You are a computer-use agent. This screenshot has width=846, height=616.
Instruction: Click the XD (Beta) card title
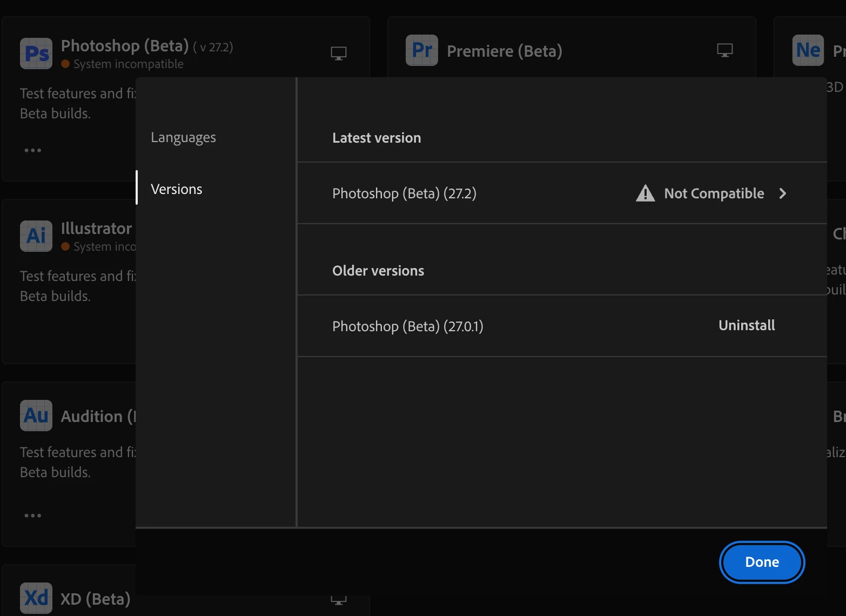(x=96, y=599)
